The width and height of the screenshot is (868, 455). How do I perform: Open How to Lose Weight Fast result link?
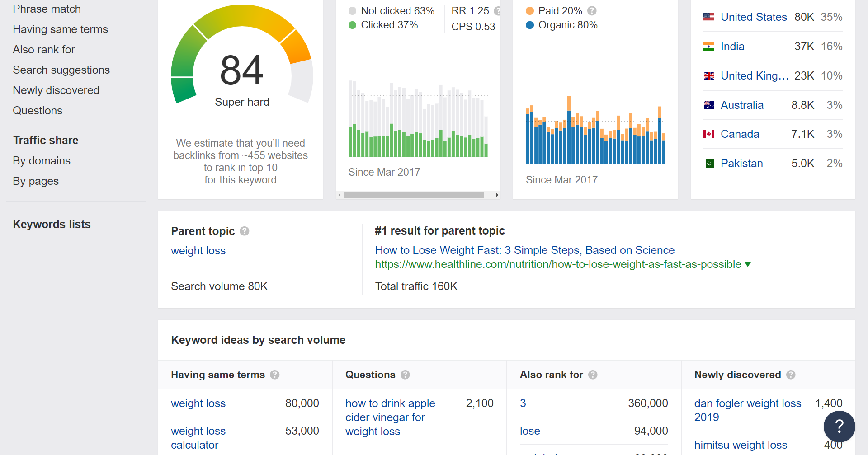point(524,250)
